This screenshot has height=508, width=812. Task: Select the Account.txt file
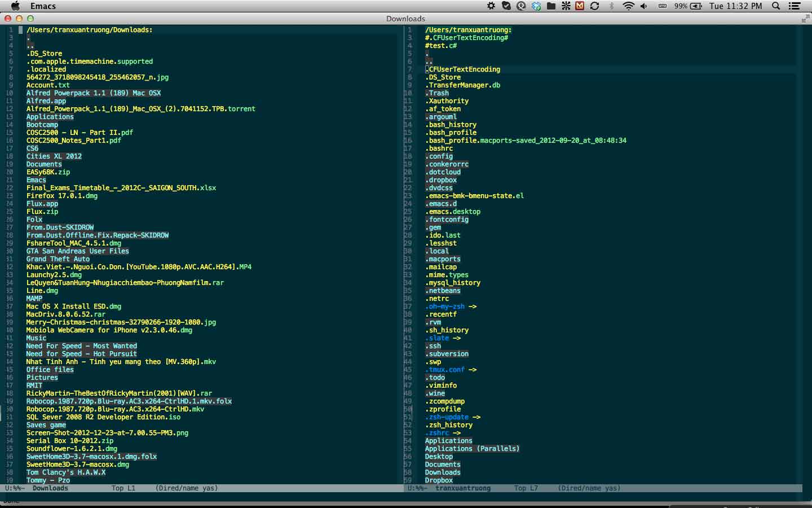(48, 85)
